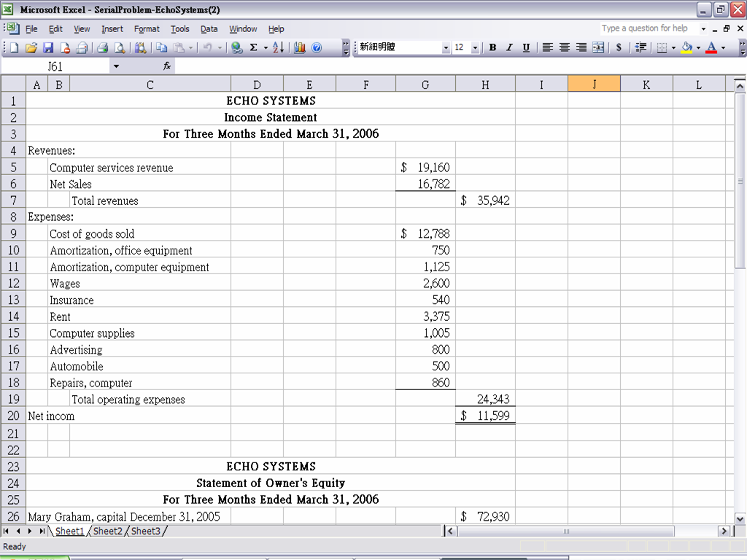This screenshot has width=747, height=560.
Task: Click the AutoSum sigma icon
Action: point(253,47)
